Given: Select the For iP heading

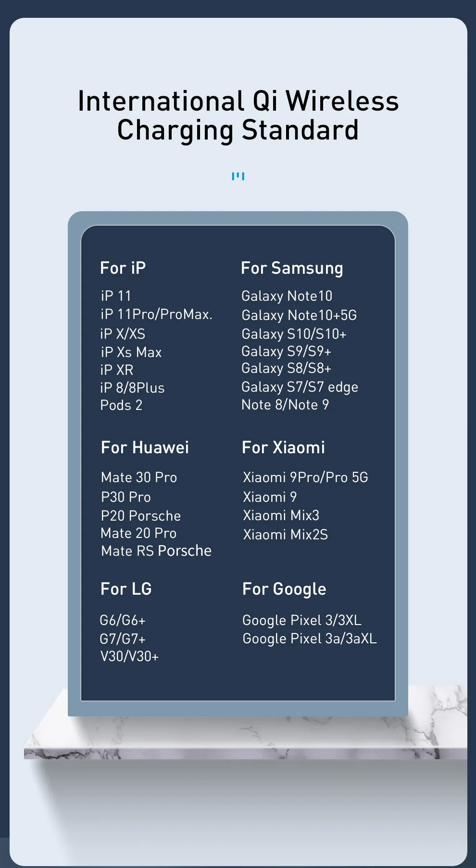Looking at the screenshot, I should pos(123,268).
